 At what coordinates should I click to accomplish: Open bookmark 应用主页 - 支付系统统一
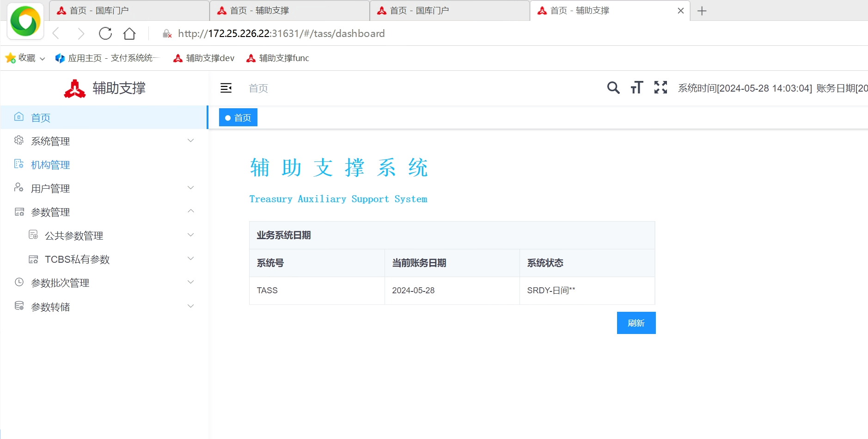pos(107,58)
